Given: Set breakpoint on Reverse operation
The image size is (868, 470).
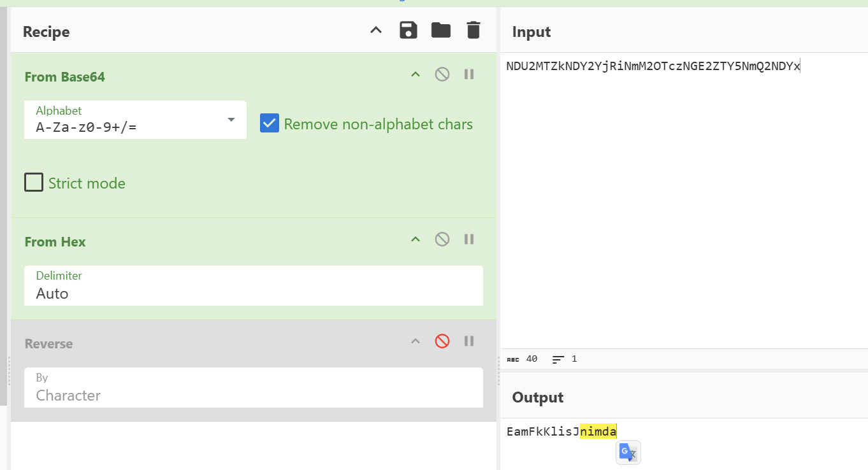Looking at the screenshot, I should click(x=469, y=341).
